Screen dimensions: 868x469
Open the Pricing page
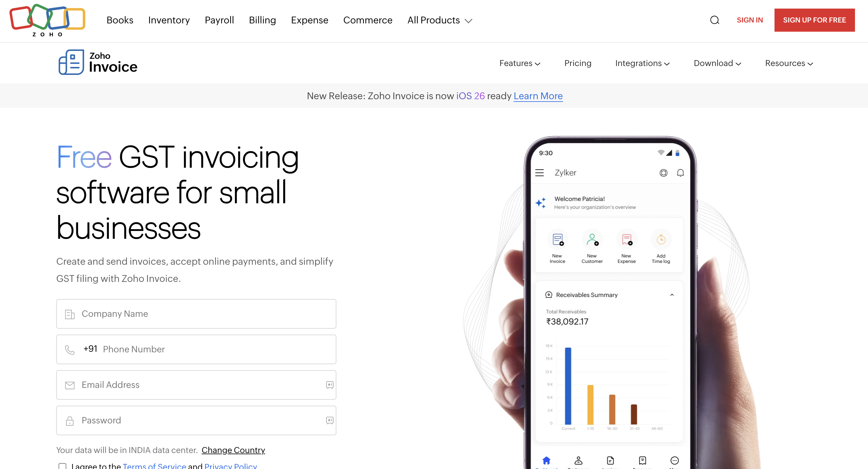coord(577,63)
